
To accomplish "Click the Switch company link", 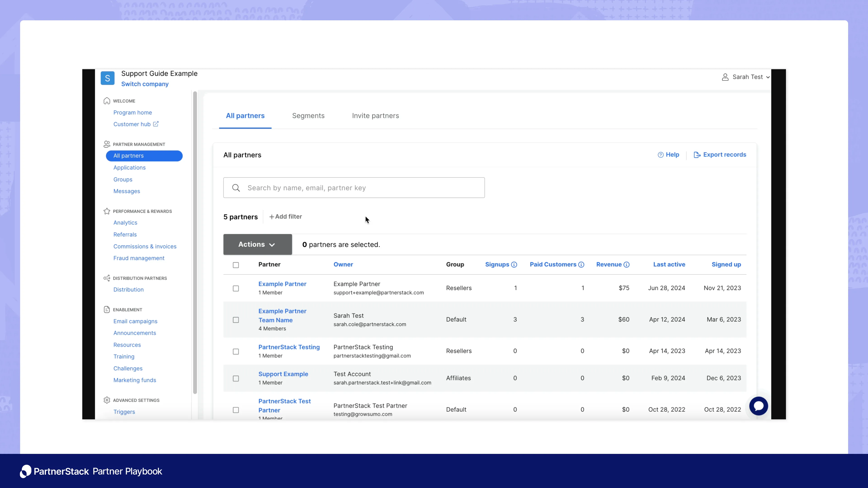I will tap(145, 84).
